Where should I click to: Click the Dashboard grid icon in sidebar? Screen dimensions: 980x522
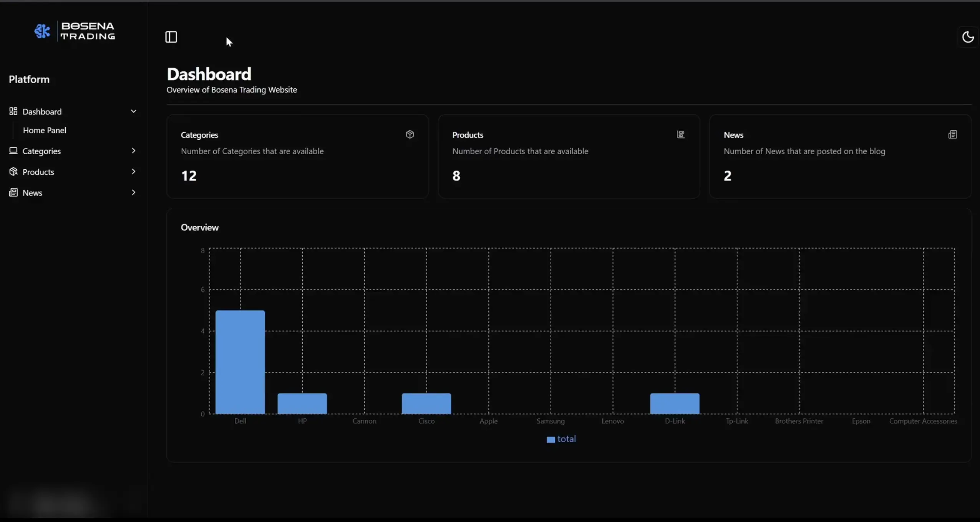click(13, 111)
